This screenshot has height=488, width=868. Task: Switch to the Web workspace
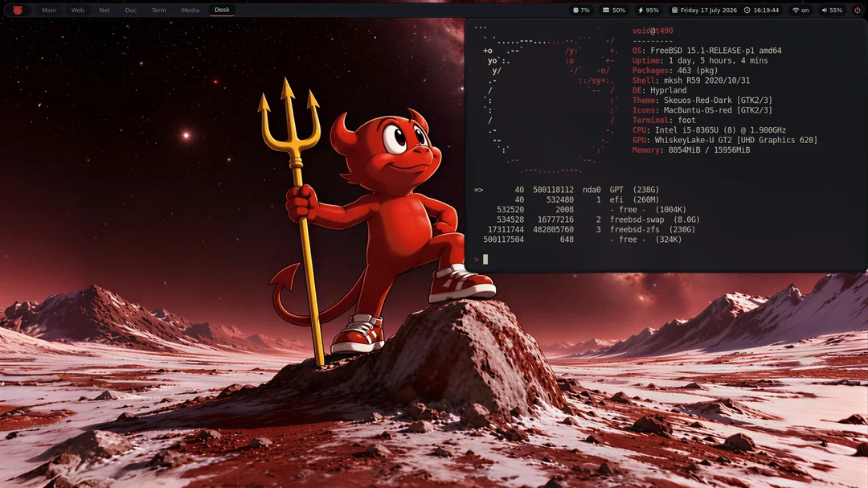(x=77, y=10)
